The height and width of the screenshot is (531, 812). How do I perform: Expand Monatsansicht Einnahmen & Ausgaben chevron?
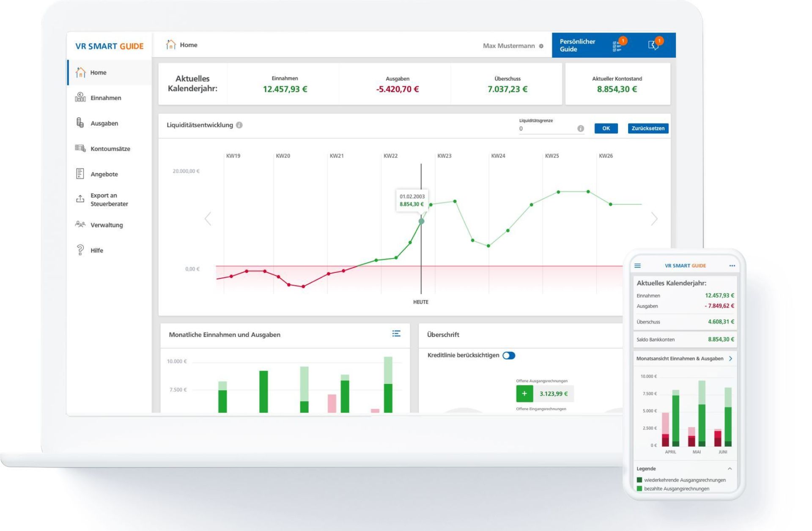coord(730,358)
